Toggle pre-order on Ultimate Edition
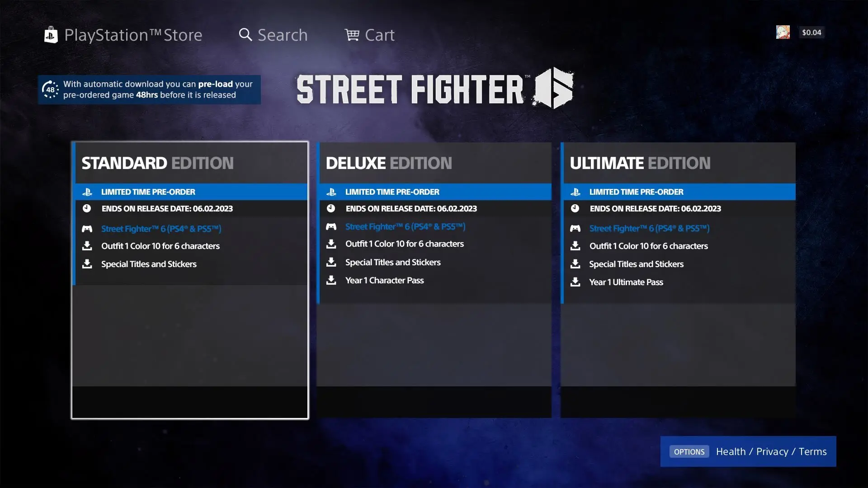Screen dimensions: 868x488 [679, 191]
